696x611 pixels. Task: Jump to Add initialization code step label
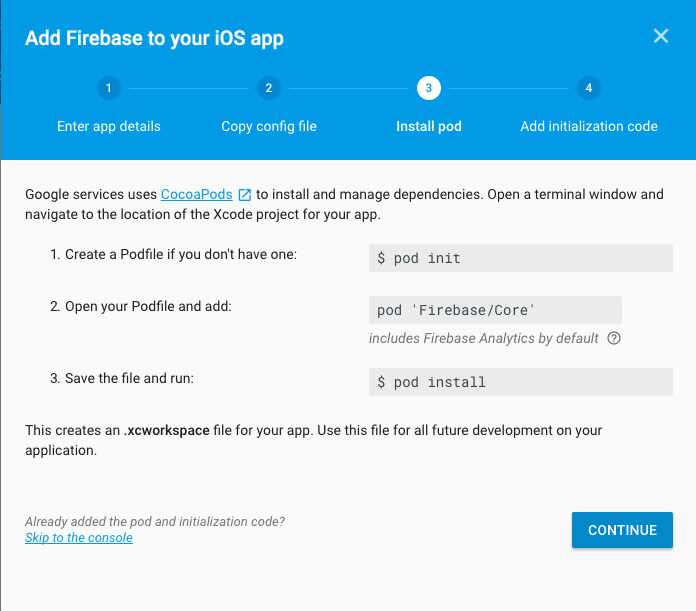click(588, 126)
